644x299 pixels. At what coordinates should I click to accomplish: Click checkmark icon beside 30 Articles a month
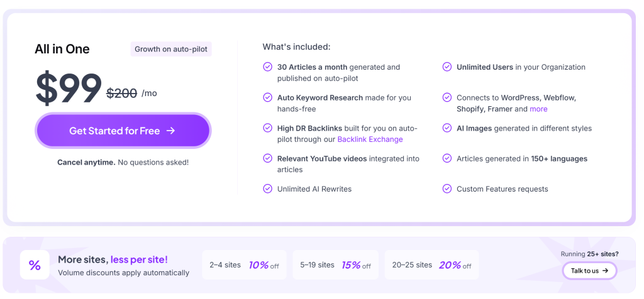267,67
